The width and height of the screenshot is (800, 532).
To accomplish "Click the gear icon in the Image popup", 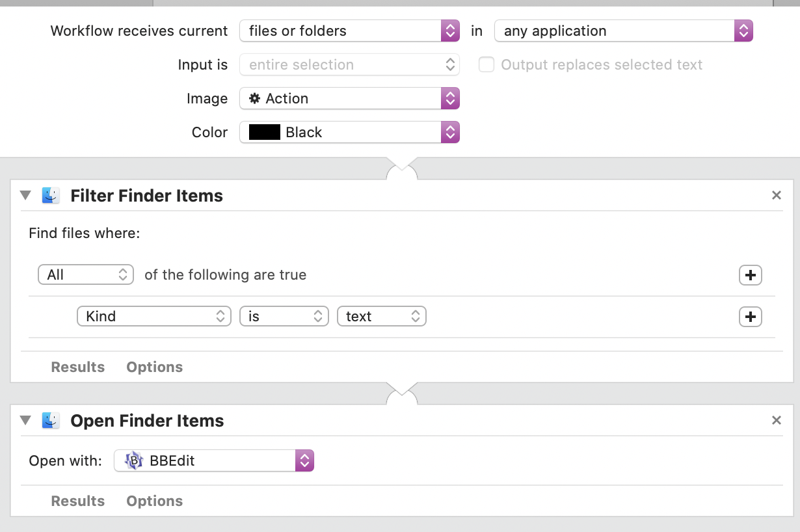I will 255,98.
